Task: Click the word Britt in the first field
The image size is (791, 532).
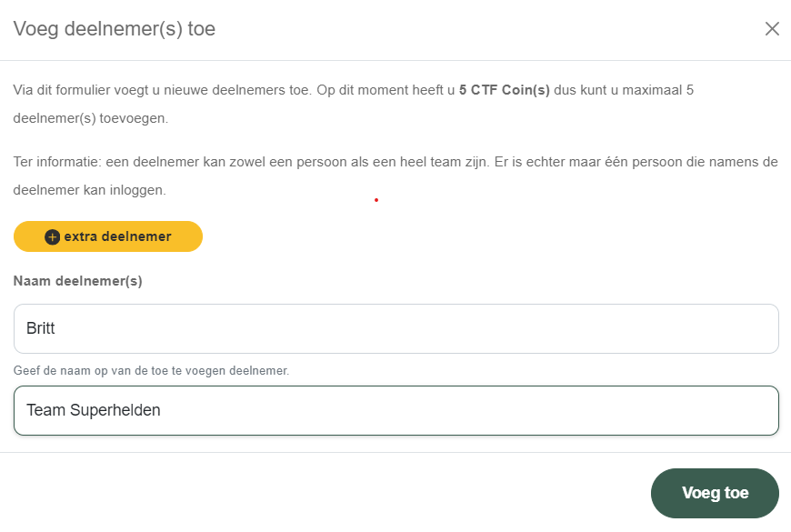Action: 41,328
